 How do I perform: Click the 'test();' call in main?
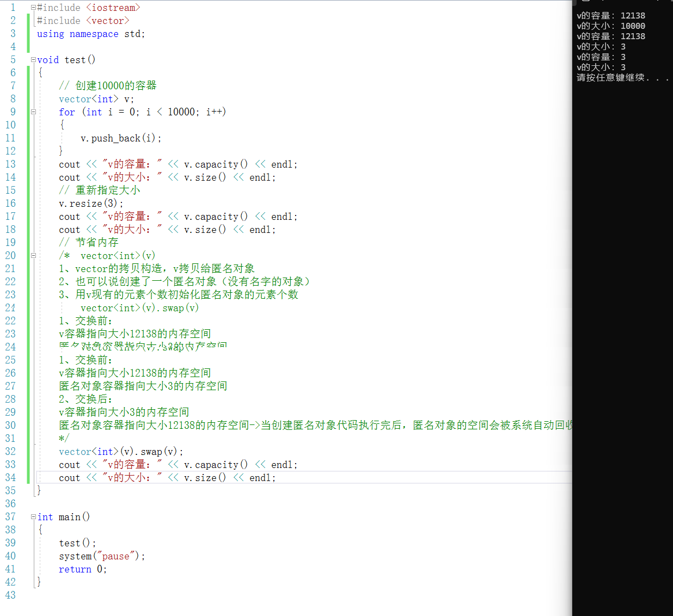77,543
